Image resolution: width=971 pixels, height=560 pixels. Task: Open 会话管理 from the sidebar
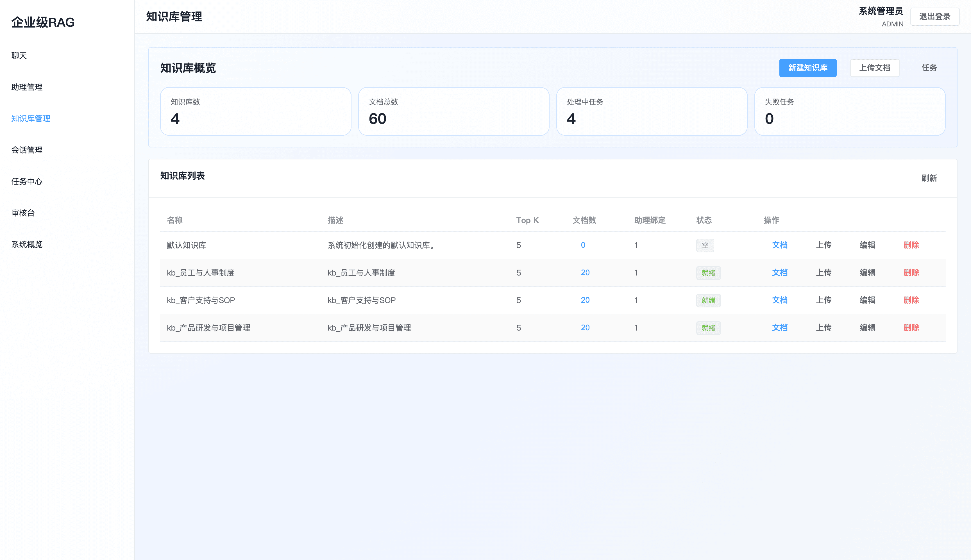(x=27, y=150)
